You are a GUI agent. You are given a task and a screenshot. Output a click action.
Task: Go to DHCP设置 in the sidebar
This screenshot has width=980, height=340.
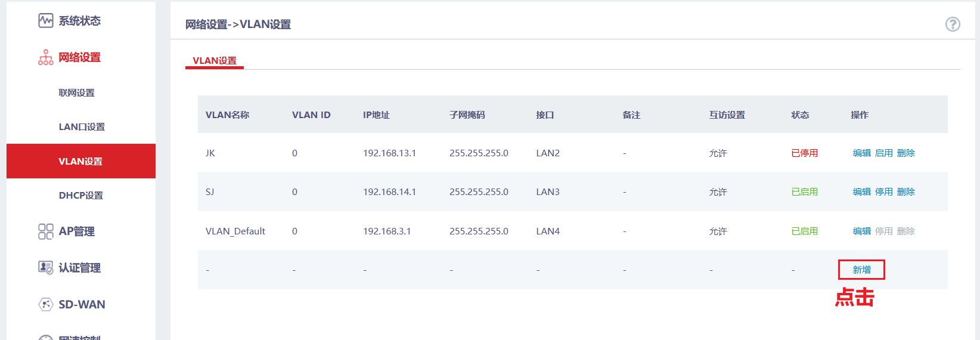coord(81,196)
